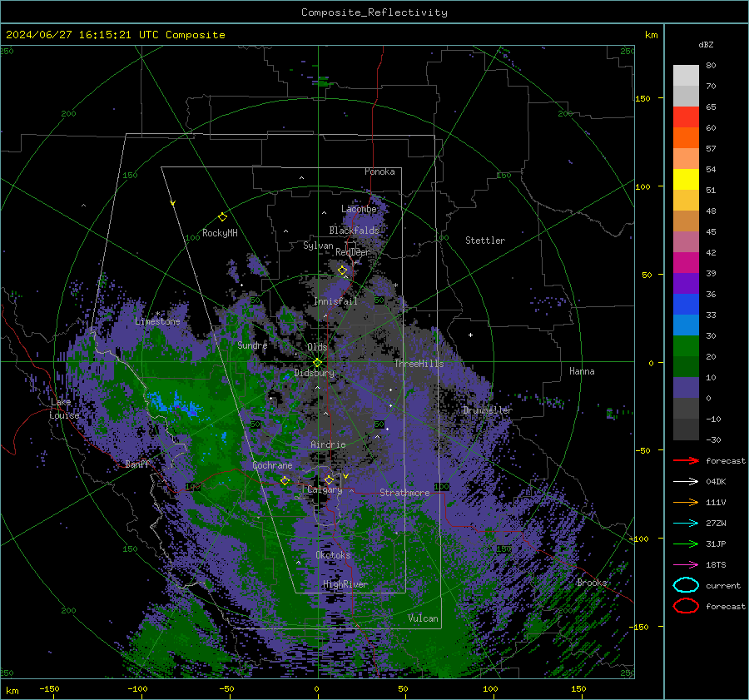The width and height of the screenshot is (749, 700).
Task: Click the bright green 30–20 dBZ color swatch
Action: (686, 346)
